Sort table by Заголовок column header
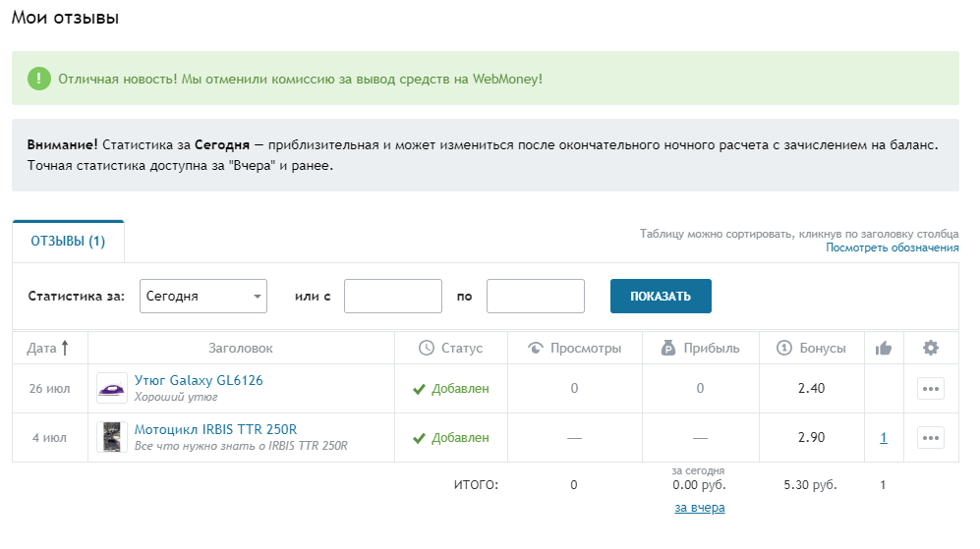This screenshot has height=549, width=980. click(241, 348)
